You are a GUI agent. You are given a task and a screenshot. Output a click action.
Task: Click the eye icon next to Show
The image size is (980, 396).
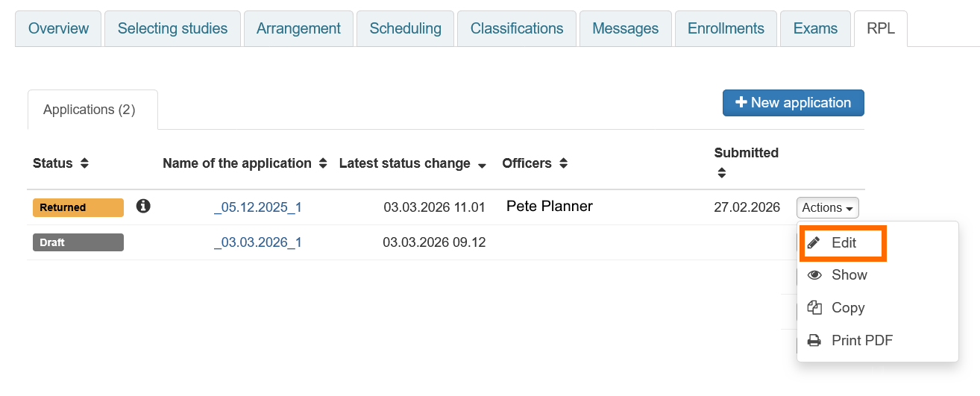point(815,275)
